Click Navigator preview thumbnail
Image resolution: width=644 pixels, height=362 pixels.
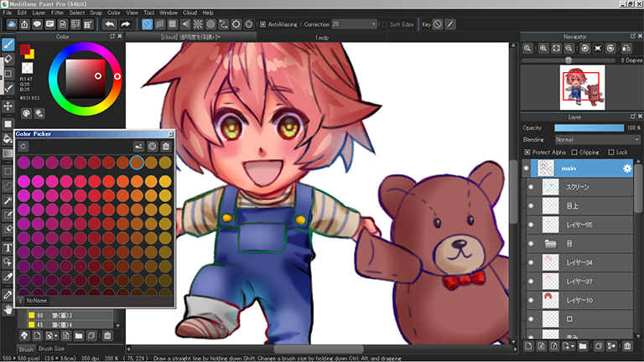coord(582,87)
